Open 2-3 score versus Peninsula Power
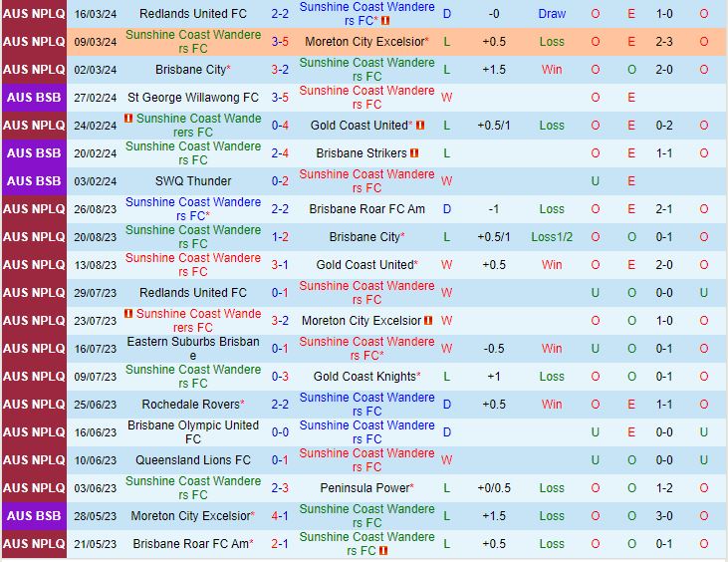Screen dimensions: 728x562 [280, 488]
